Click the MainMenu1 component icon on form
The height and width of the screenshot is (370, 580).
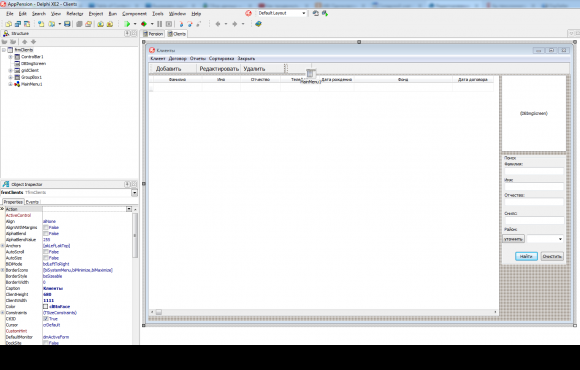coord(310,74)
